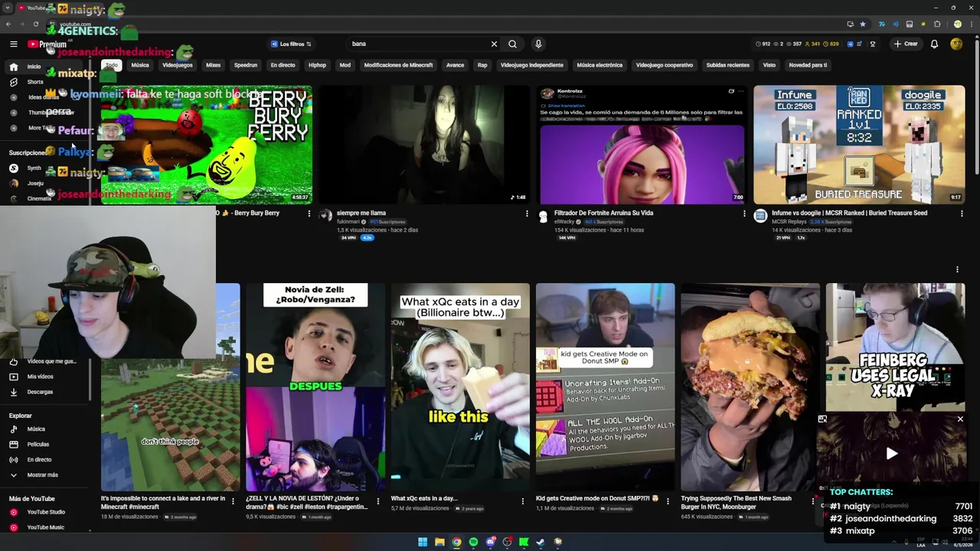Open Spotify from the taskbar
The height and width of the screenshot is (551, 980).
(473, 542)
